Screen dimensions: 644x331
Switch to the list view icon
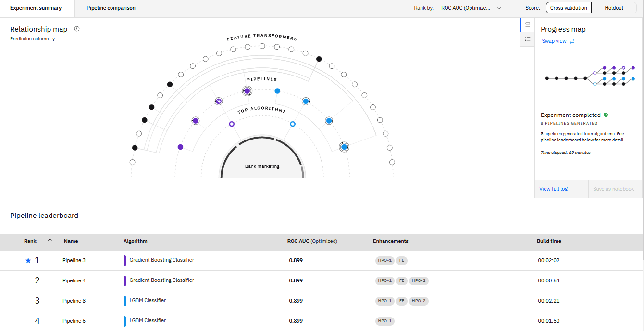[x=527, y=40]
